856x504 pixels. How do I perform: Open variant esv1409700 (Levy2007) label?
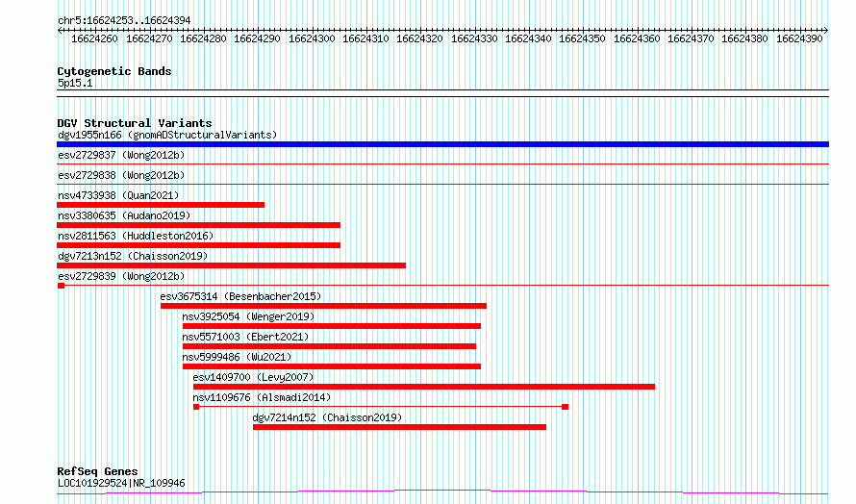[x=253, y=377]
